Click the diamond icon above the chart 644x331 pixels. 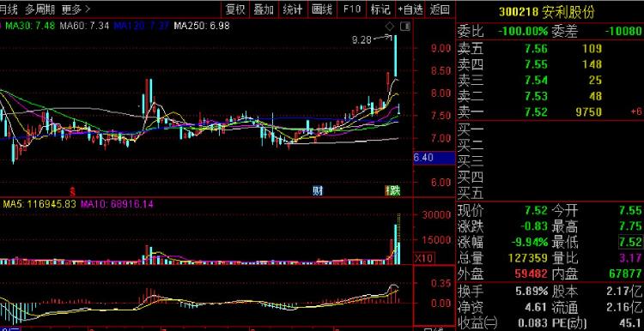pos(389,27)
